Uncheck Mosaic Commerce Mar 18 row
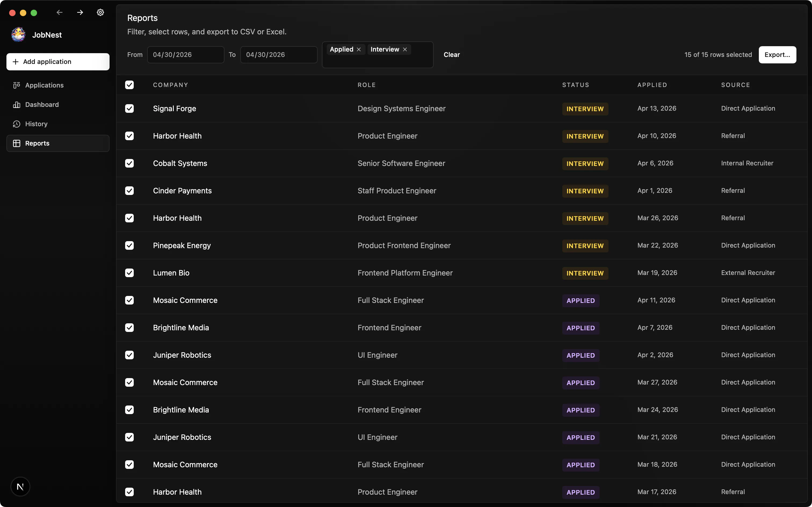Viewport: 812px width, 507px height. [129, 464]
